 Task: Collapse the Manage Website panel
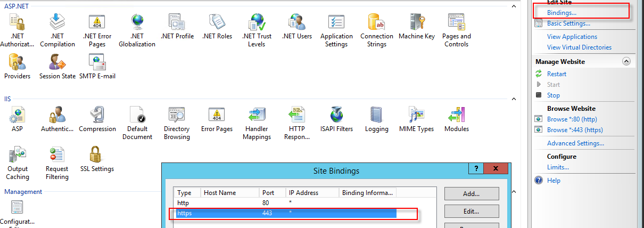pyautogui.click(x=626, y=62)
